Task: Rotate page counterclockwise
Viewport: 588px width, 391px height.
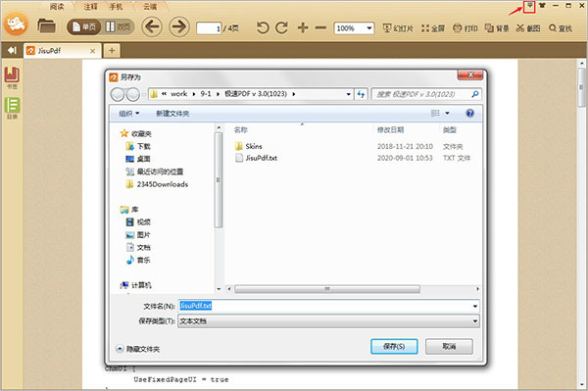Action: pyautogui.click(x=263, y=27)
